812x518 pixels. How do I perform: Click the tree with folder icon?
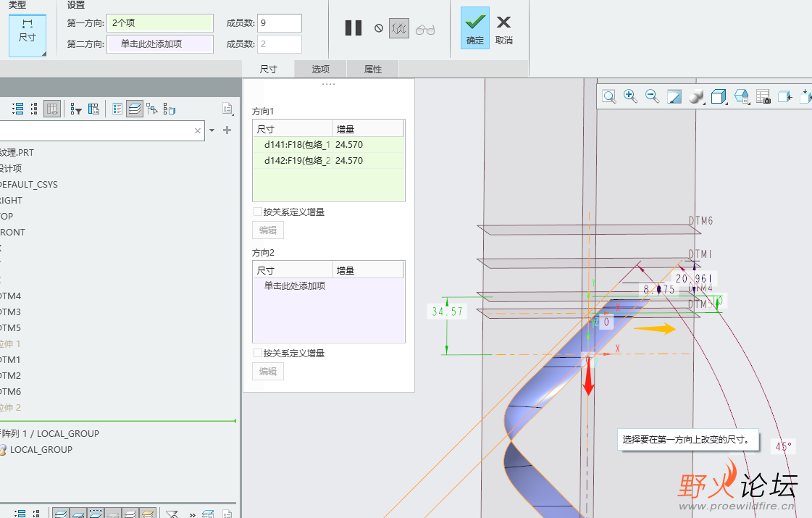click(x=169, y=109)
